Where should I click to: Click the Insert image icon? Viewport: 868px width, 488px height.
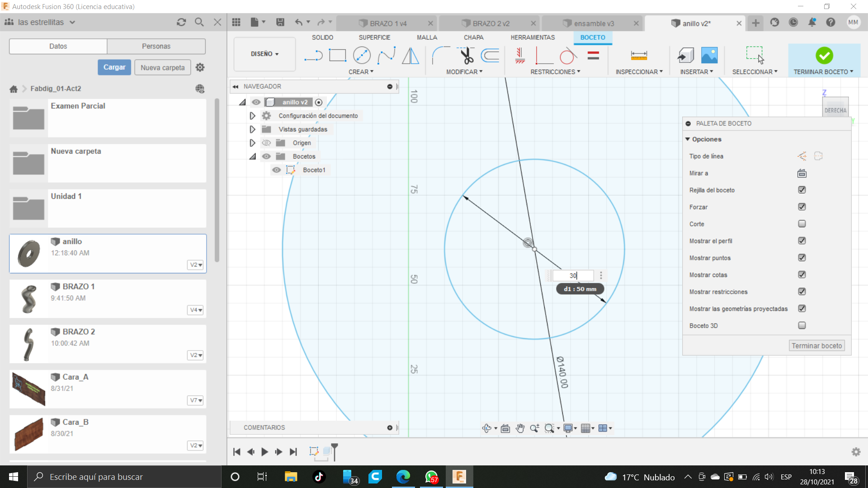(x=709, y=56)
